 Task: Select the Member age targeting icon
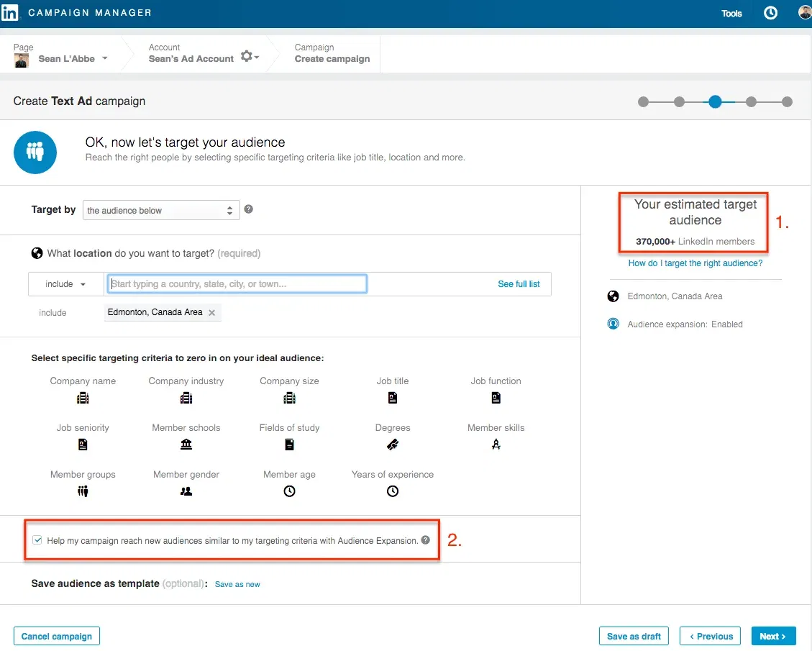[289, 491]
